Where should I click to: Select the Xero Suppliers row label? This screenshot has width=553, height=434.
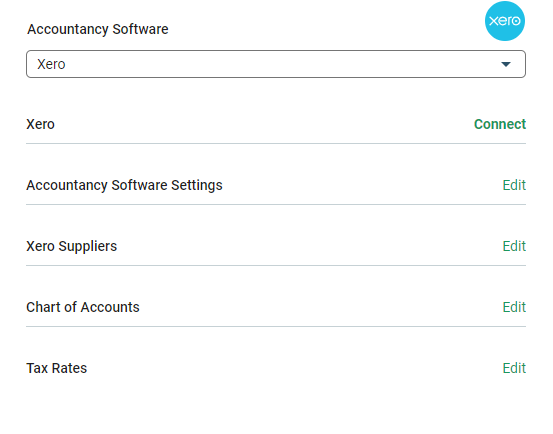tap(72, 246)
